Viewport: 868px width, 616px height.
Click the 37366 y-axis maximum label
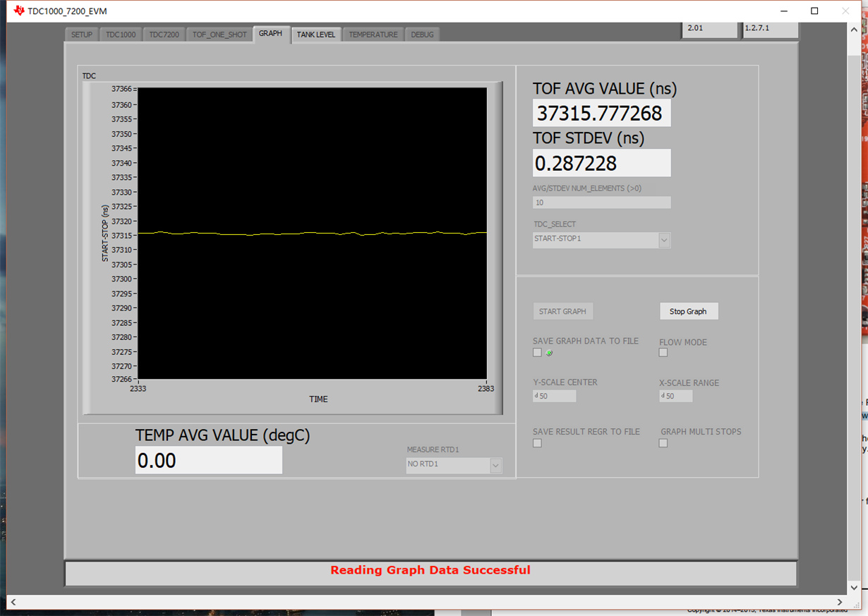[121, 89]
